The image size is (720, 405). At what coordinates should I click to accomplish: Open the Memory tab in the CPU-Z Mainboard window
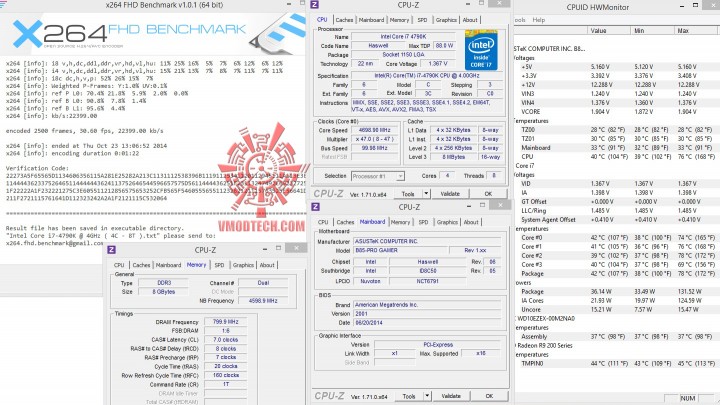[x=400, y=222]
